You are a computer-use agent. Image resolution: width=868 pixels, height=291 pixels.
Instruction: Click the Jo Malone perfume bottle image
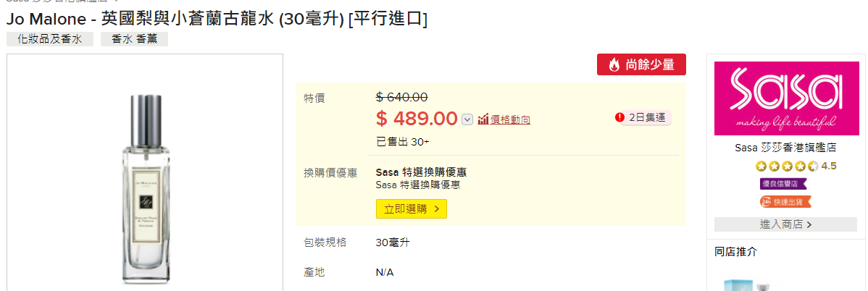coord(146,187)
